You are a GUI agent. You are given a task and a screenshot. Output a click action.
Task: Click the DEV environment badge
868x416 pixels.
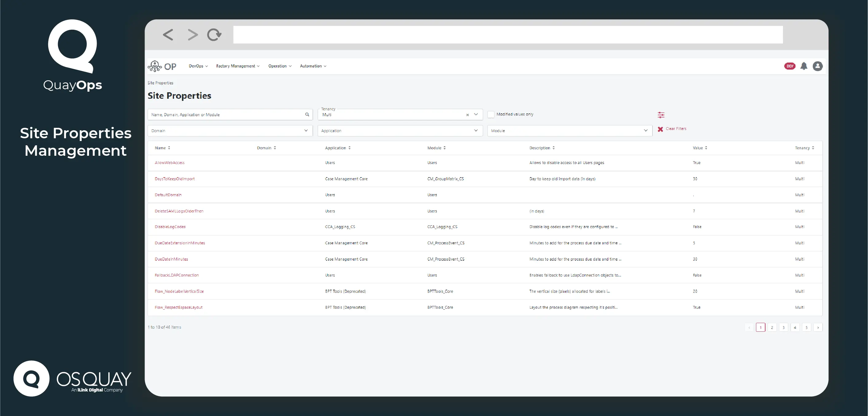(x=789, y=66)
